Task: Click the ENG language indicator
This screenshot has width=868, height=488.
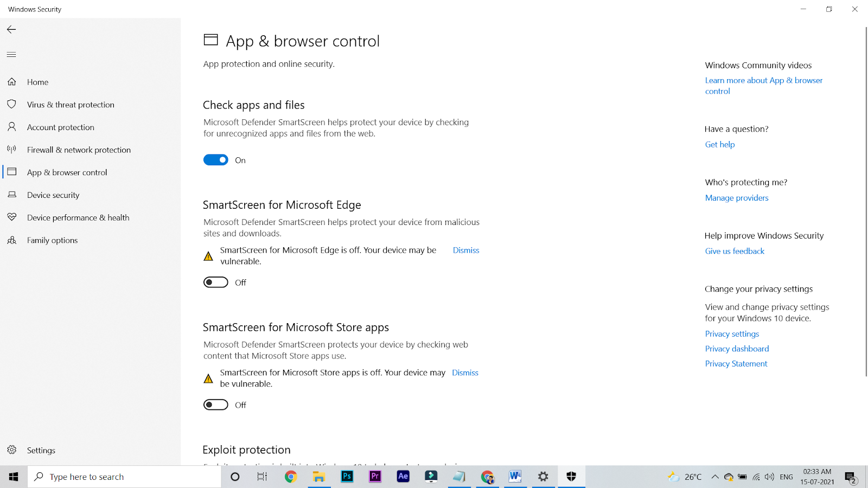Action: [x=787, y=477]
